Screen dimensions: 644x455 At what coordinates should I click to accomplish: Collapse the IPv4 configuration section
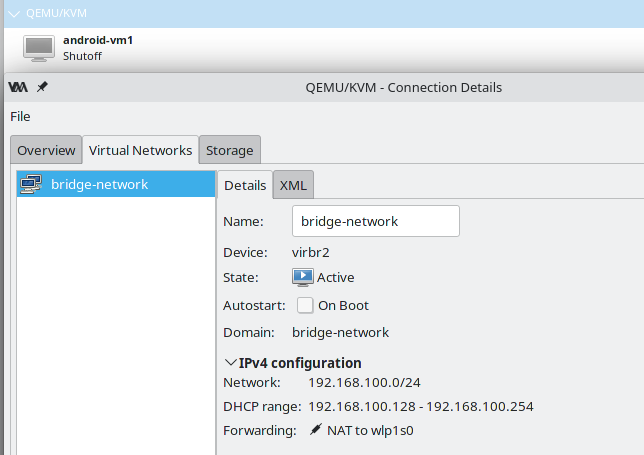coord(231,363)
